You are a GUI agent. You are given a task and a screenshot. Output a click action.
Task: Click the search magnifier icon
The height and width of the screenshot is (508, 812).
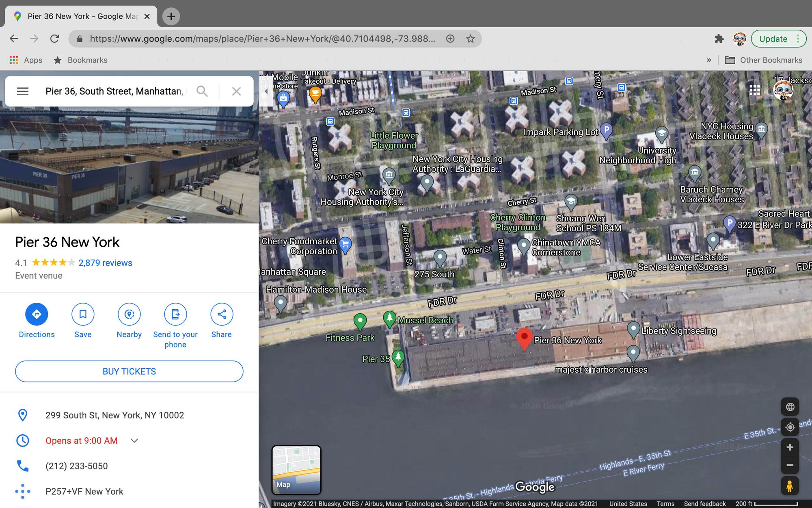(202, 91)
